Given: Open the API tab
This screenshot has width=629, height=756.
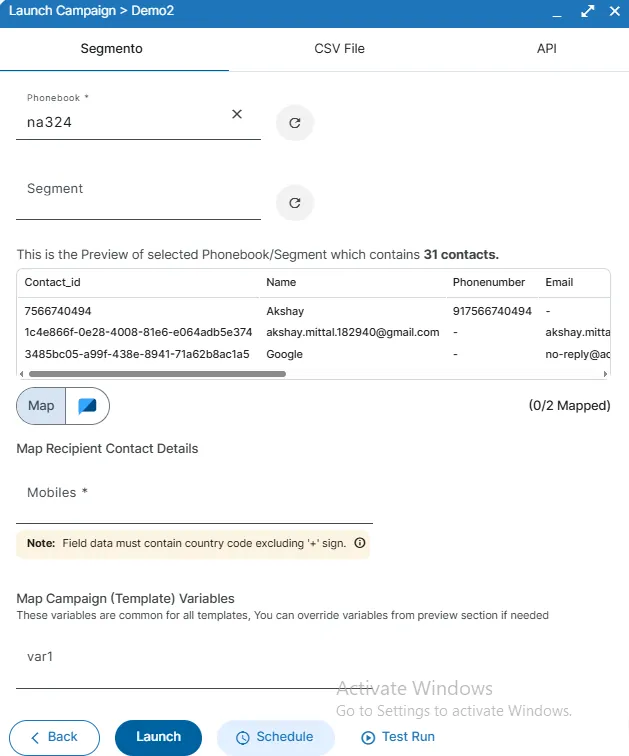Looking at the screenshot, I should (x=546, y=48).
